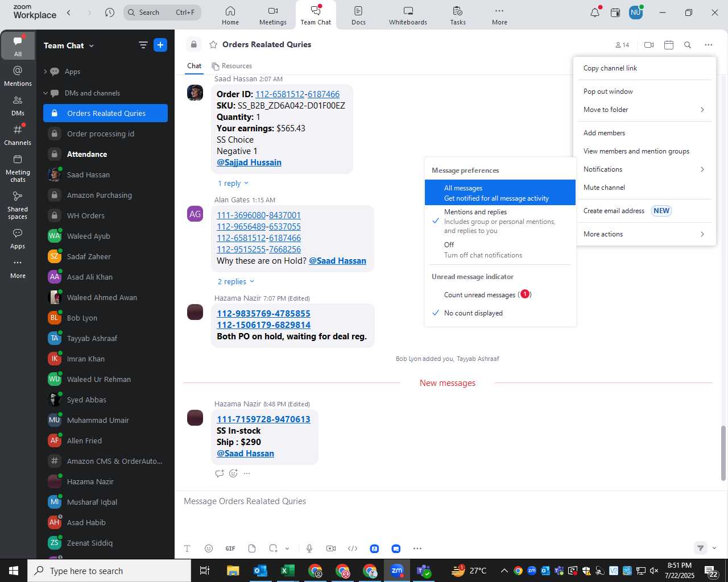Image resolution: width=728 pixels, height=582 pixels.
Task: Open the Move to folder submenu
Action: click(644, 110)
